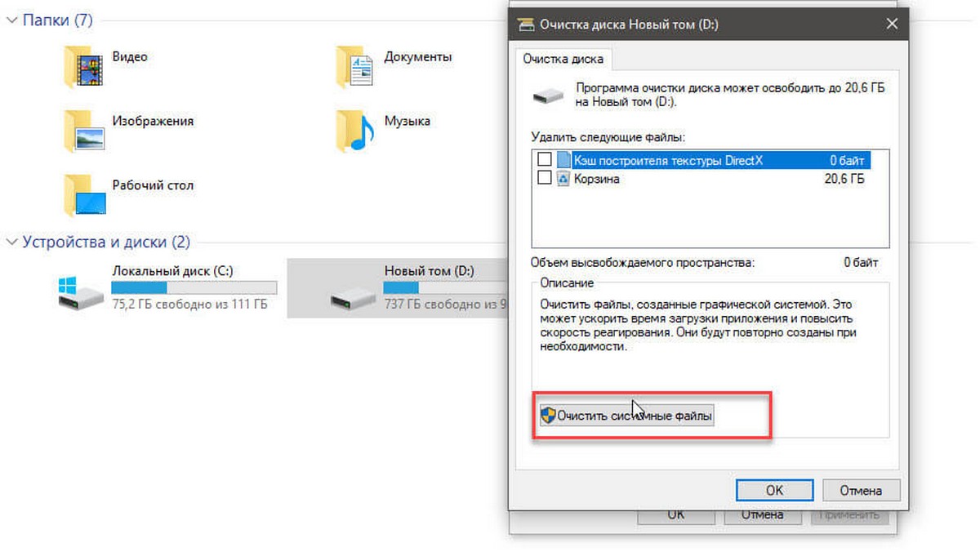980x556 pixels.
Task: Select the Очистка диска tab
Action: pos(563,60)
